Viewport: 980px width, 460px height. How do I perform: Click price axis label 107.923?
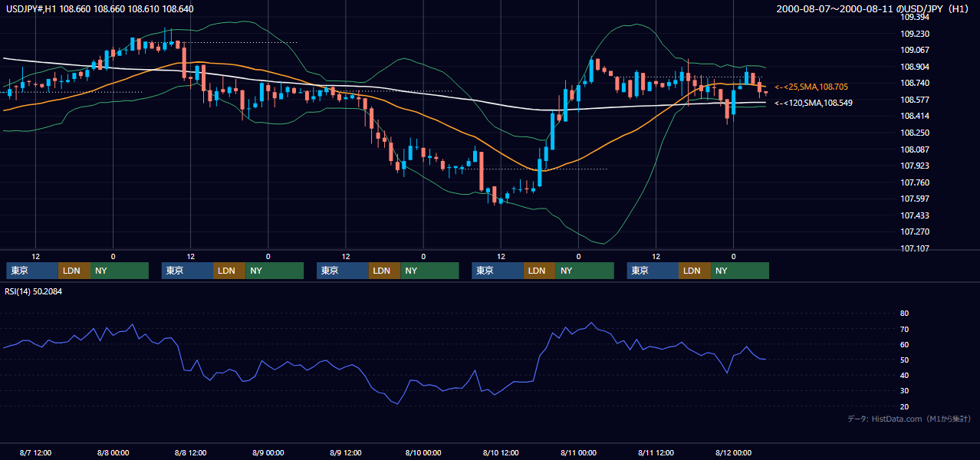(914, 166)
